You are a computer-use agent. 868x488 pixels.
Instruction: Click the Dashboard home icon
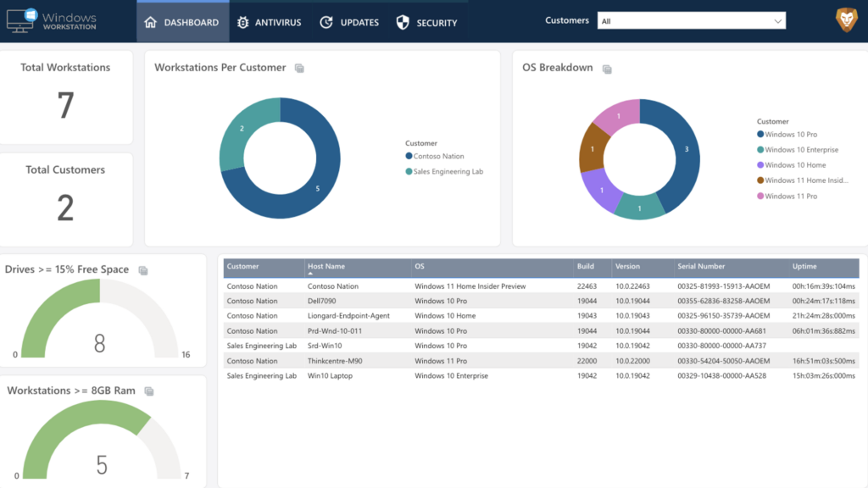point(151,22)
